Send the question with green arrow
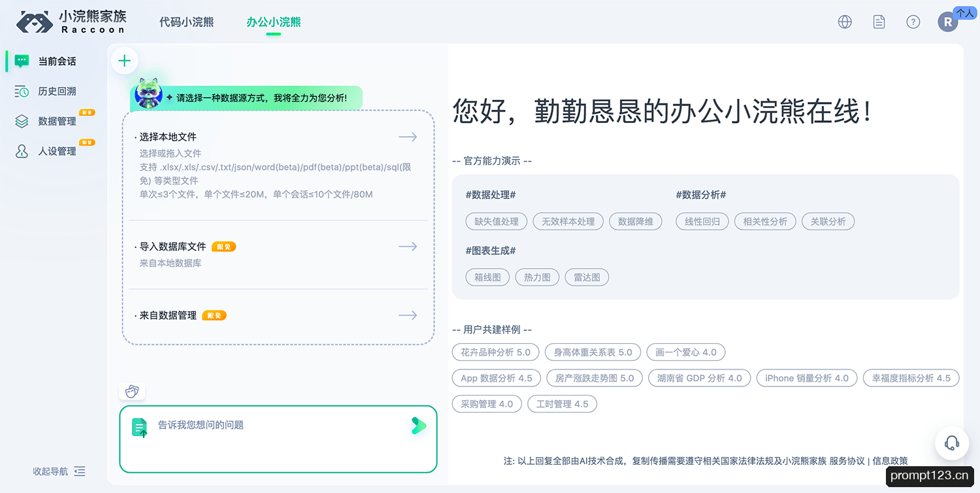The height and width of the screenshot is (493, 980). point(419,426)
